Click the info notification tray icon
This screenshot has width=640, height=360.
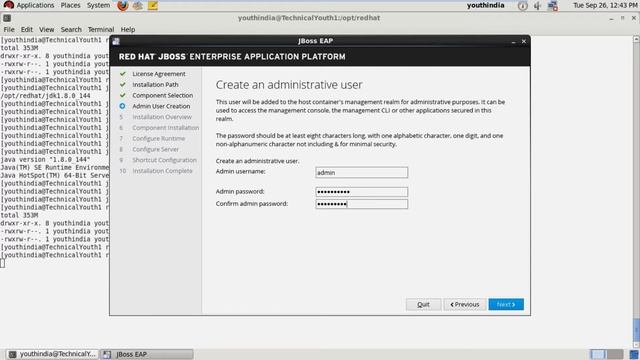[x=522, y=6]
